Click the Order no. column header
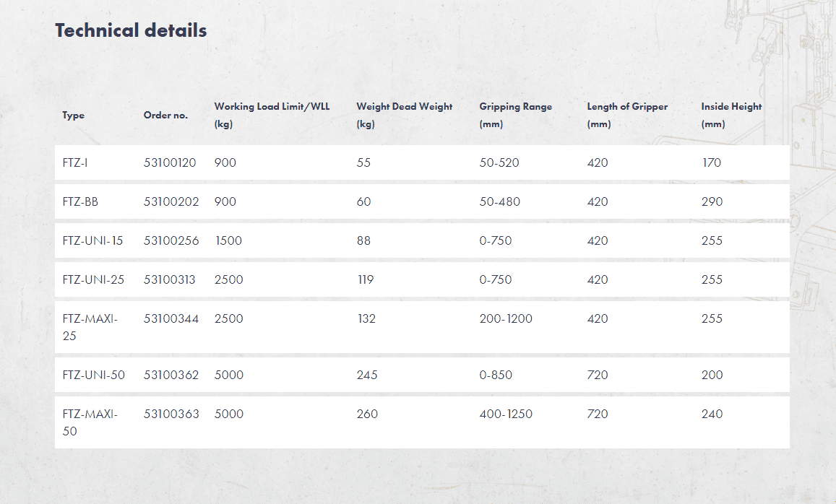836x504 pixels. 165,116
